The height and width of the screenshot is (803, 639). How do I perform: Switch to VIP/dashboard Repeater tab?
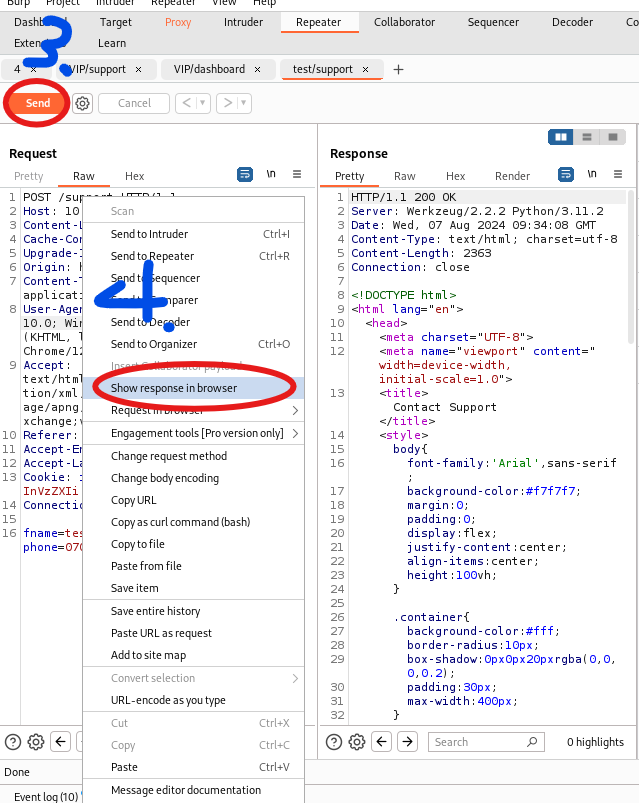209,69
